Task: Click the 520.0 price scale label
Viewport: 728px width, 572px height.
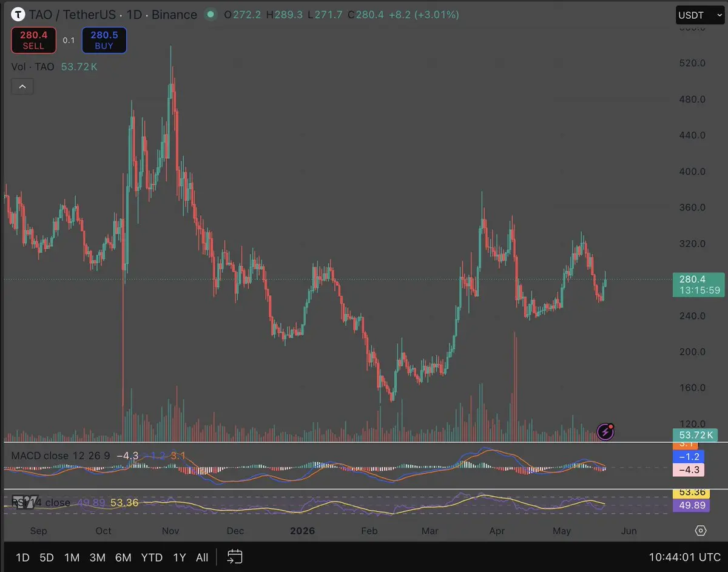Action: tap(692, 63)
